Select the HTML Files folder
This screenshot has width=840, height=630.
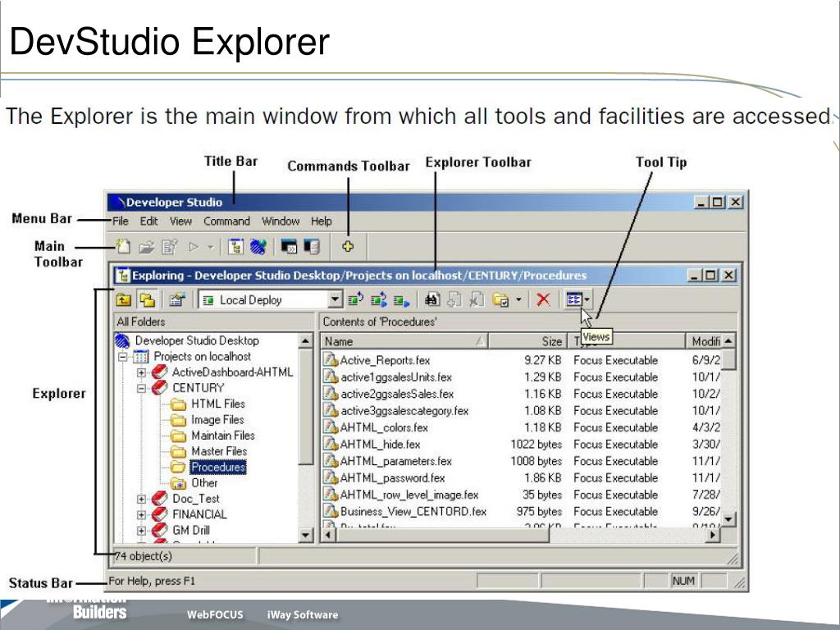218,404
